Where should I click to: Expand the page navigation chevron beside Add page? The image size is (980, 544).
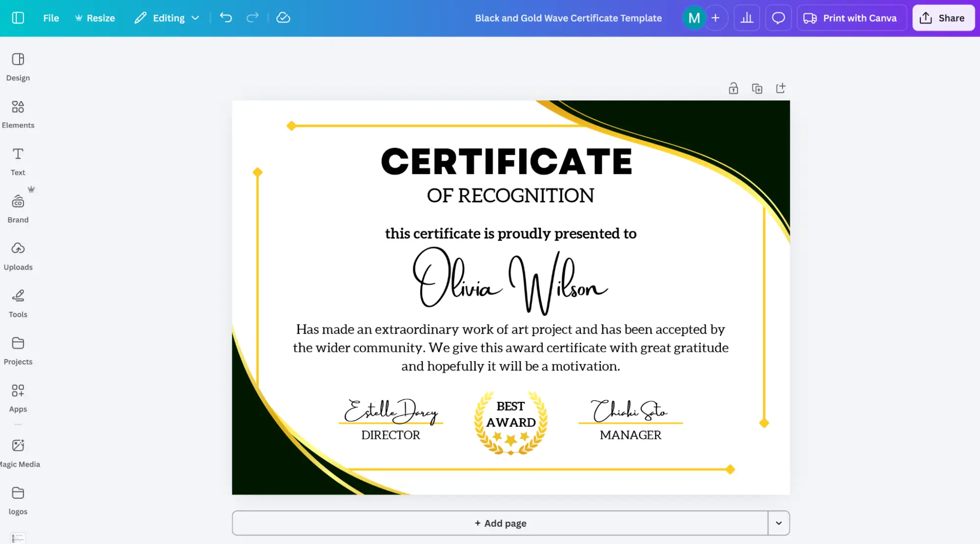pyautogui.click(x=778, y=523)
